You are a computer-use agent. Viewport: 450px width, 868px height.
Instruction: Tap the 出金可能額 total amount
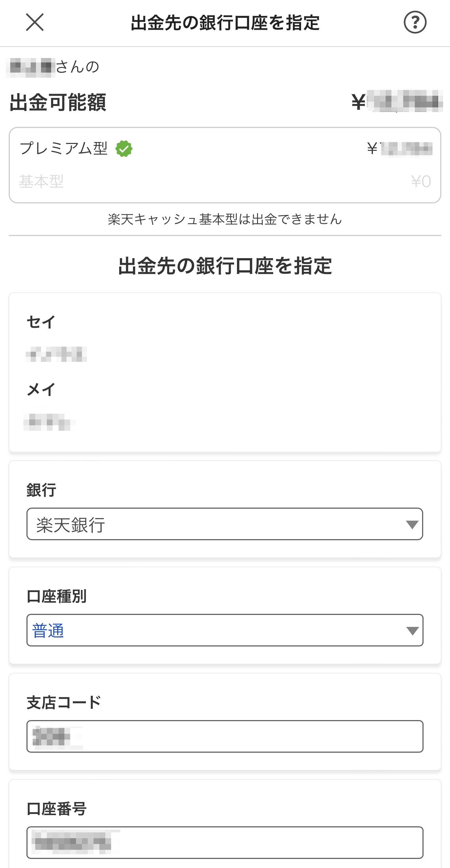point(397,102)
